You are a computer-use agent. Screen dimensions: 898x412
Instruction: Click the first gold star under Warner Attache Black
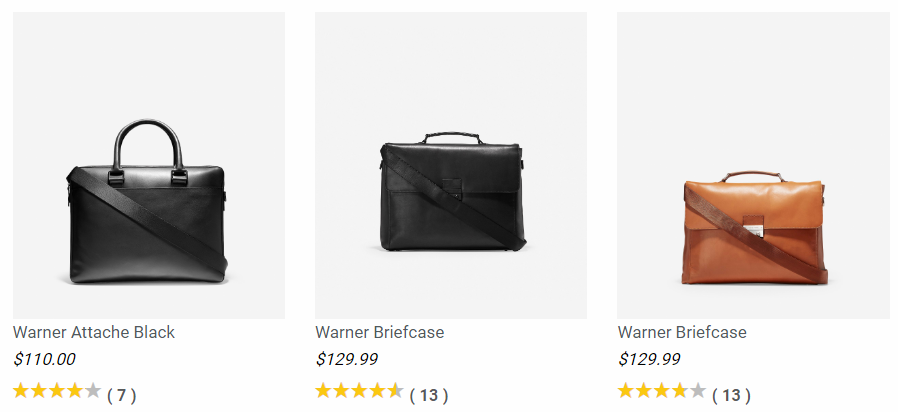[x=21, y=391]
